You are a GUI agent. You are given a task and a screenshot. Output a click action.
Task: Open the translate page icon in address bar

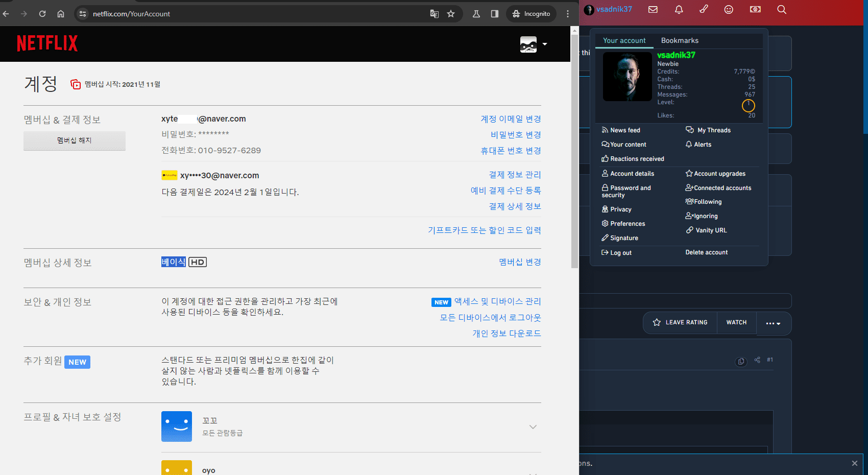coord(435,14)
